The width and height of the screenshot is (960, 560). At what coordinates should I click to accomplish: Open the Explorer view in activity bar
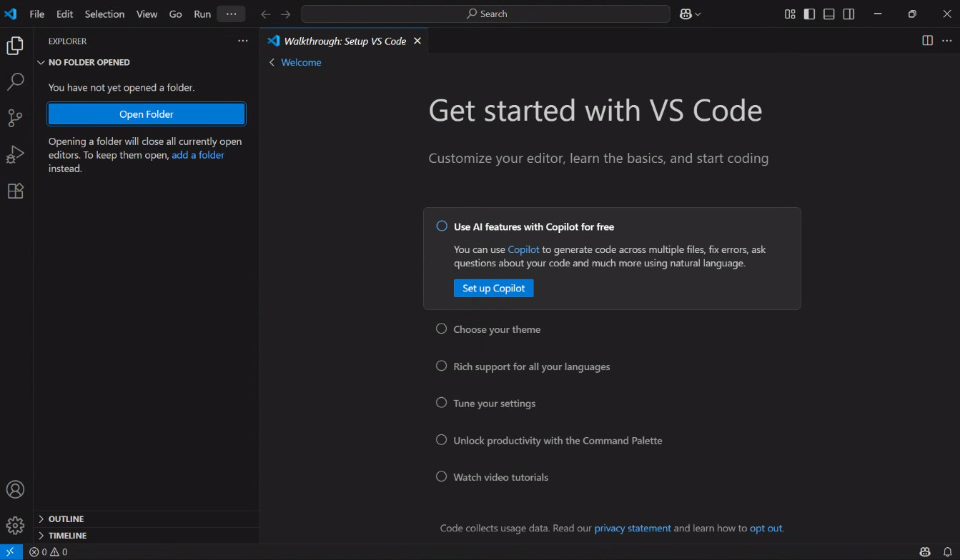(x=15, y=46)
